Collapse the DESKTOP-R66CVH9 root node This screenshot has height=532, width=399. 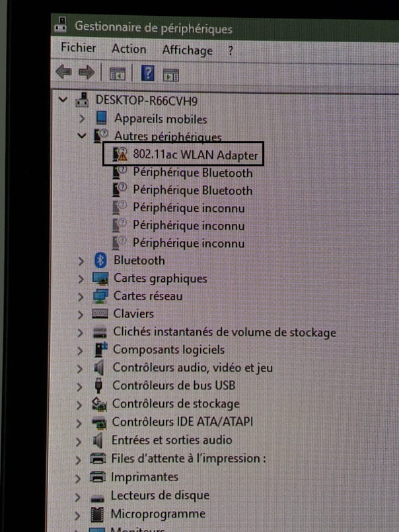[63, 100]
